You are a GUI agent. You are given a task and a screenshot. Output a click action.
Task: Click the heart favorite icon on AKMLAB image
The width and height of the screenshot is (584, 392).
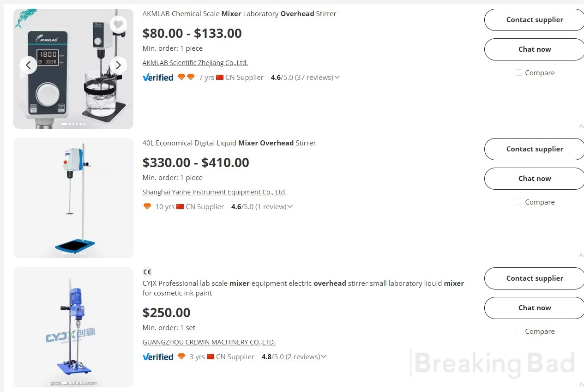(119, 24)
